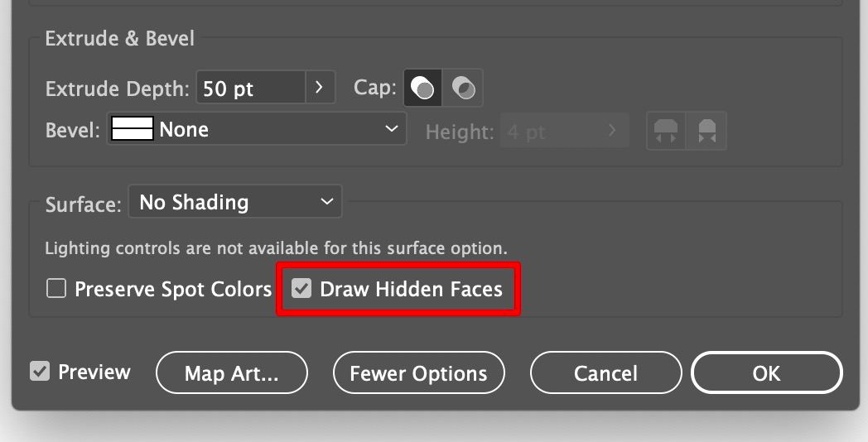Confirm the dialog with OK
Screen dimensions: 868x442
(x=766, y=373)
